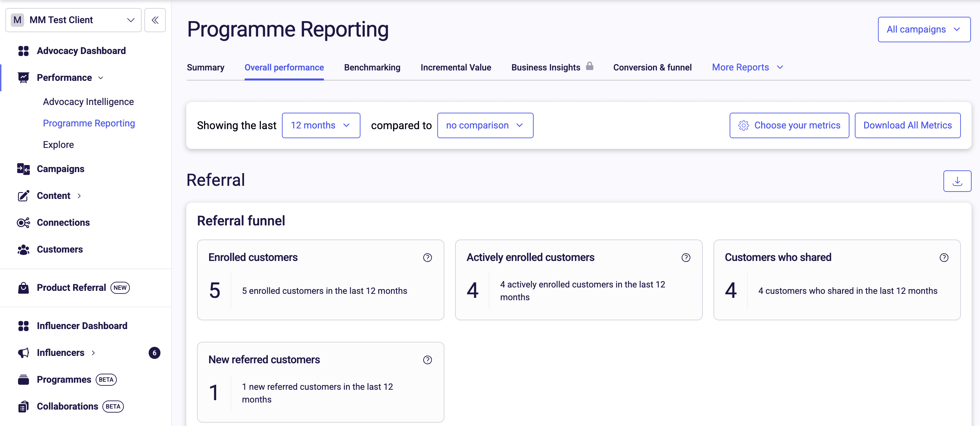Open the MM Test Client account dropdown
The height and width of the screenshot is (426, 980).
pyautogui.click(x=73, y=20)
